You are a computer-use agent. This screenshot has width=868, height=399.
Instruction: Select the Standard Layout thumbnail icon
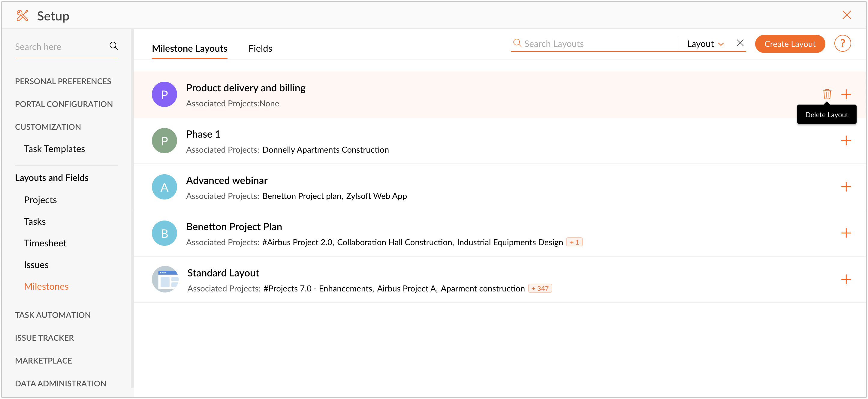point(165,279)
